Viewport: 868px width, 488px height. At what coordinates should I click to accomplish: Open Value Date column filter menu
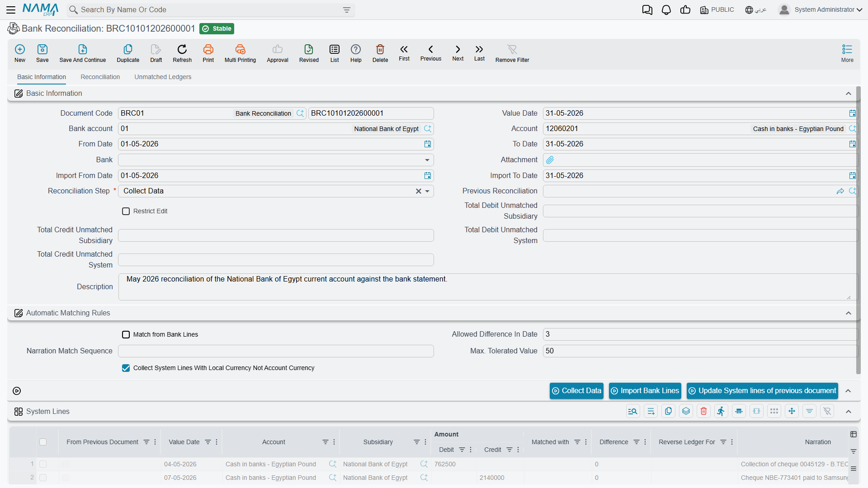point(217,442)
